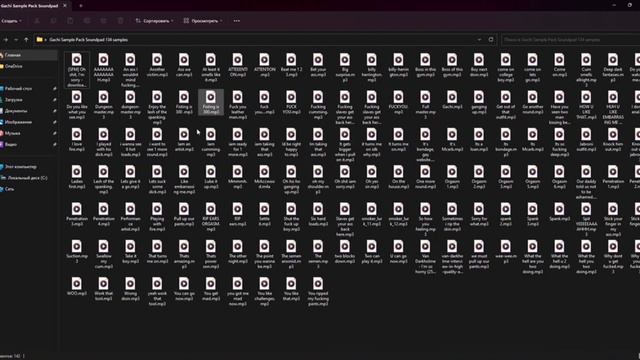Select the The other night.mp3 file icon
The image size is (640, 360).
[238, 246]
